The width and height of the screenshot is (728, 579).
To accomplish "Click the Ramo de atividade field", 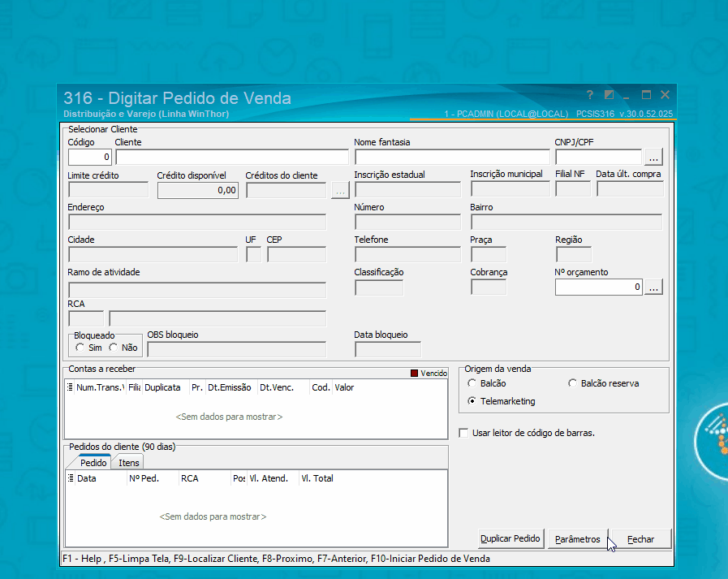I will 197,290.
